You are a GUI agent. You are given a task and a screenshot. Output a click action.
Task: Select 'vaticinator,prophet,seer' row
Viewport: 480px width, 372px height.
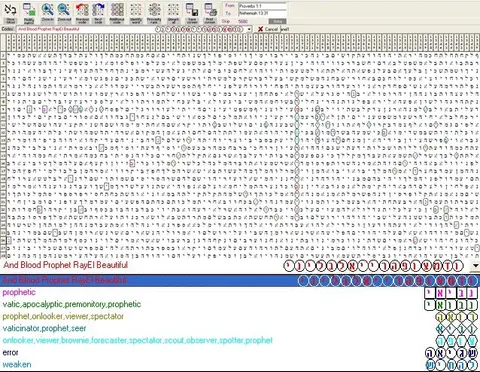tap(240, 328)
